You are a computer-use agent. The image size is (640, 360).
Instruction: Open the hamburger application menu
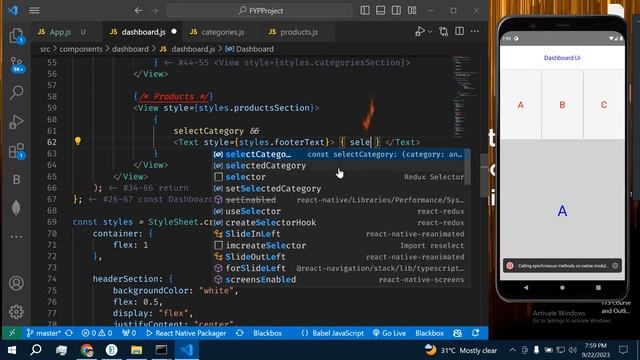coord(34,10)
